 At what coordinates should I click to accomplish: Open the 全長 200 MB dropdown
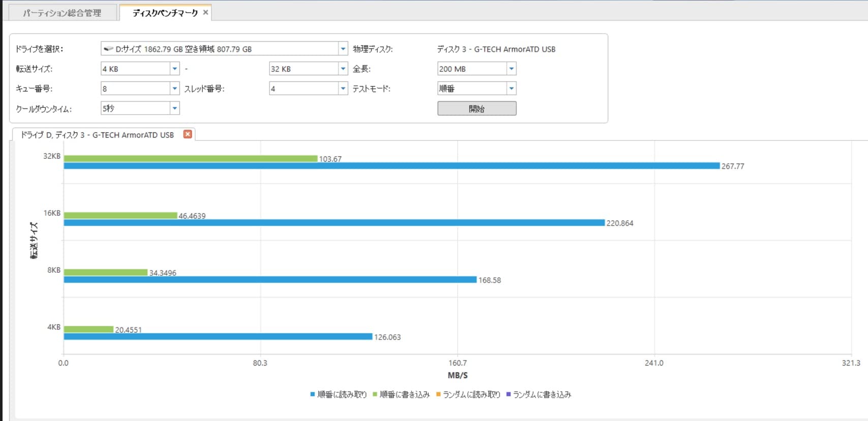[512, 69]
